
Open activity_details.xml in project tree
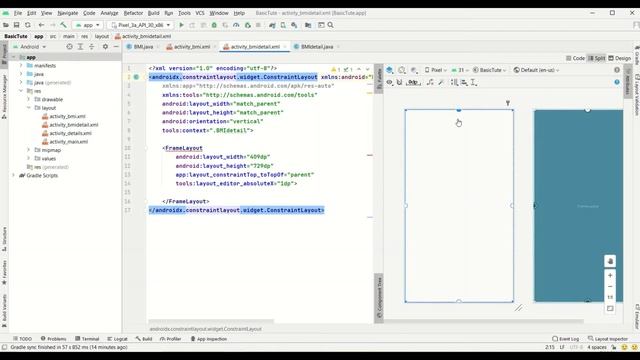(x=70, y=133)
